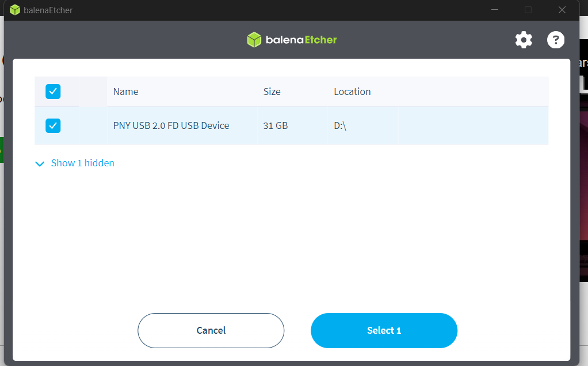
Task: Select the 'PNY USB 2.0 FD USB Device' name
Action: pos(171,125)
